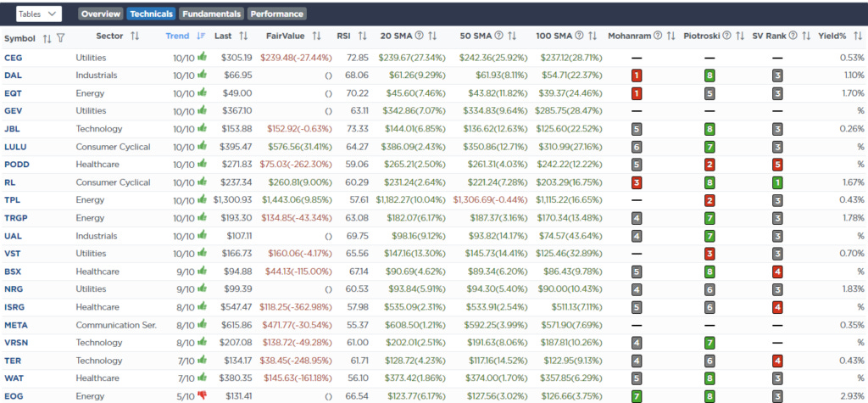Open the PODD symbol link
The image size is (868, 403).
15,165
